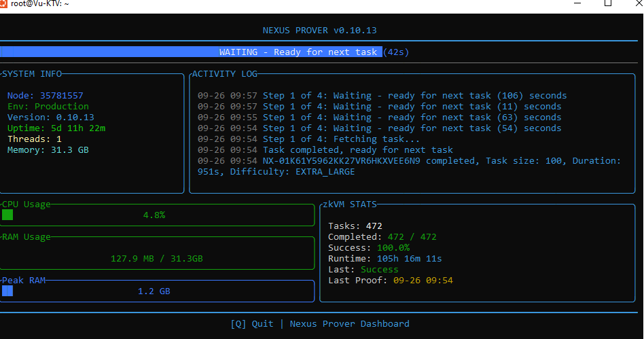
Task: Select the Tasks: 472 line
Action: pos(355,226)
